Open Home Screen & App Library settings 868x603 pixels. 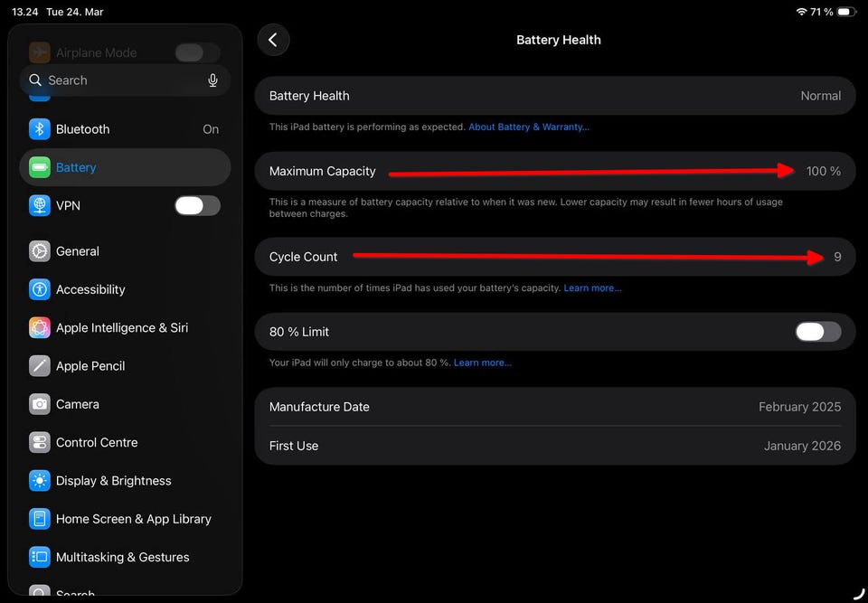(133, 519)
